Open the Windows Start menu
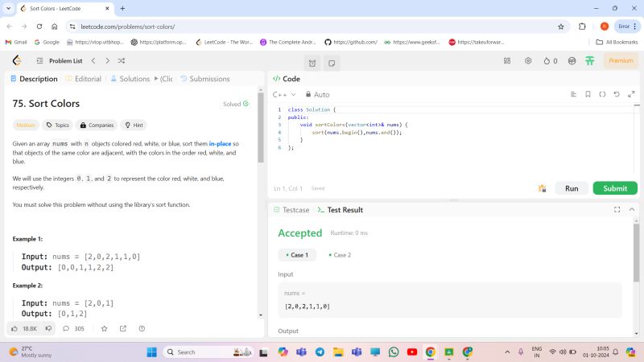 pos(152,352)
